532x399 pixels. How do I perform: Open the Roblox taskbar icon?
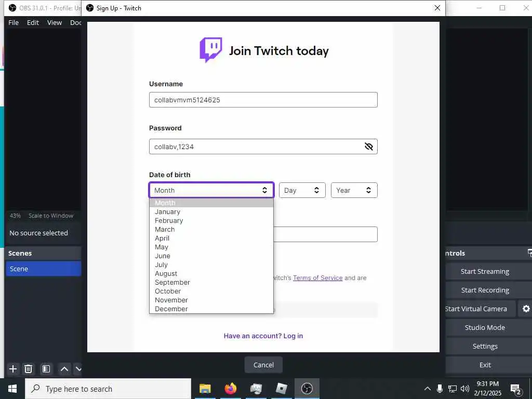pos(281,389)
